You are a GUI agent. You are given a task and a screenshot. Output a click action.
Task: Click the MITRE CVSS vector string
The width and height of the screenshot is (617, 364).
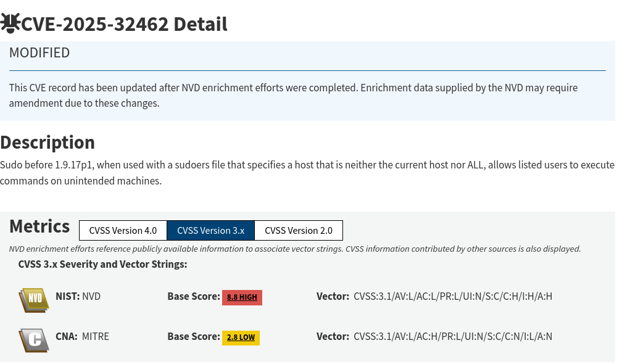tap(452, 336)
